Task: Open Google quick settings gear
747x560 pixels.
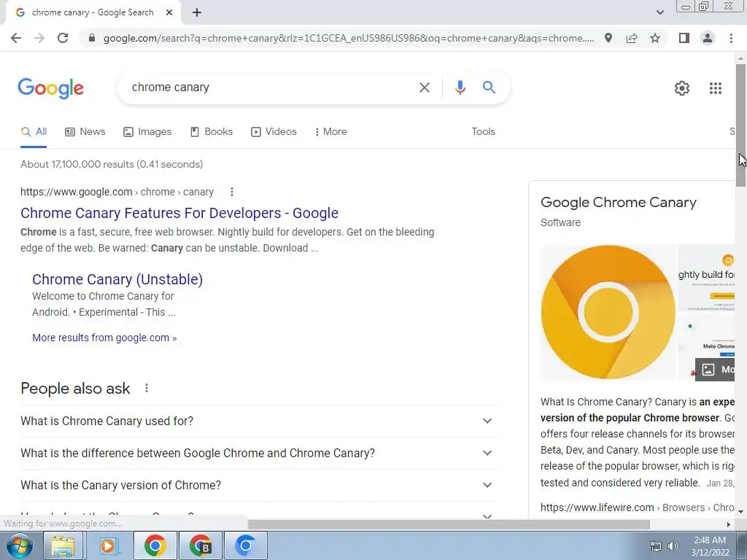Action: pos(682,88)
